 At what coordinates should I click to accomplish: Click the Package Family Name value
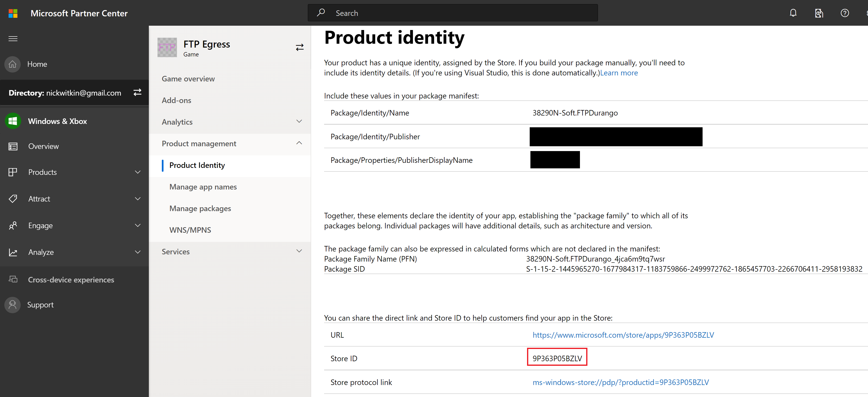coord(595,259)
